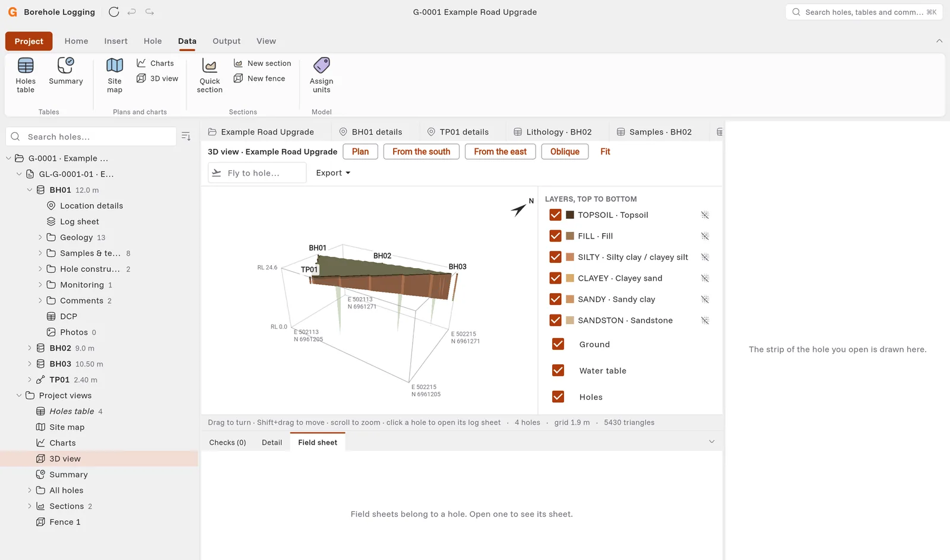Undo the last action

point(132,12)
